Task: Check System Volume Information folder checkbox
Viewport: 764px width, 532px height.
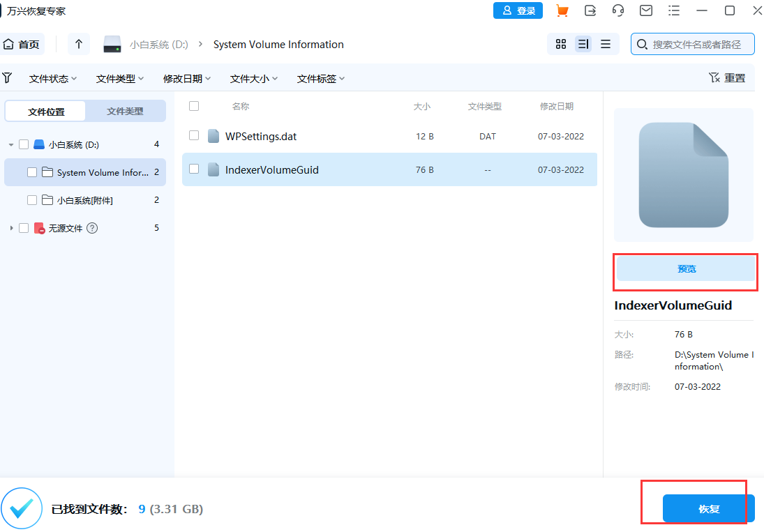Action: coord(32,172)
